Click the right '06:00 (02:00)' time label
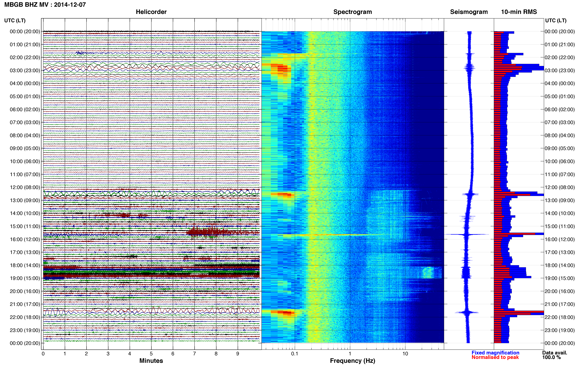Viewport: 588px width, 368px height. 560,110
